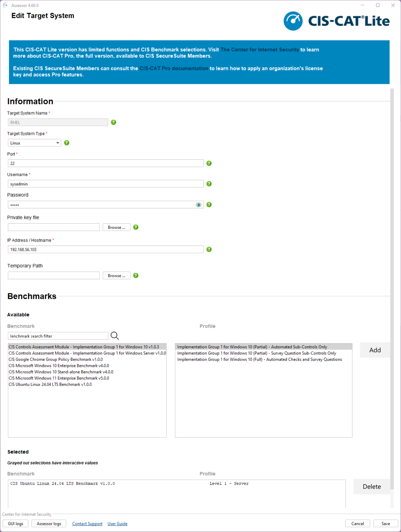401x532 pixels.
Task: Browse for a Temporary Path
Action: pyautogui.click(x=116, y=276)
